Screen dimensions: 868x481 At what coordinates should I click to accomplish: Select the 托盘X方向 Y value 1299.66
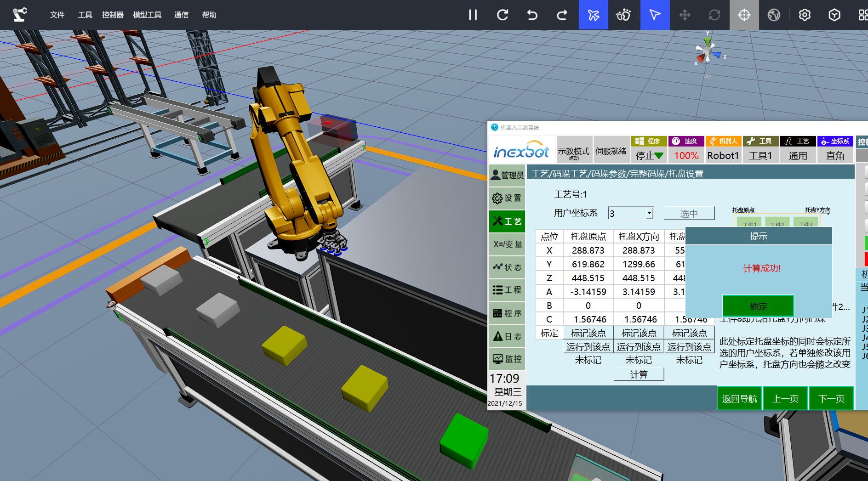[x=639, y=264]
